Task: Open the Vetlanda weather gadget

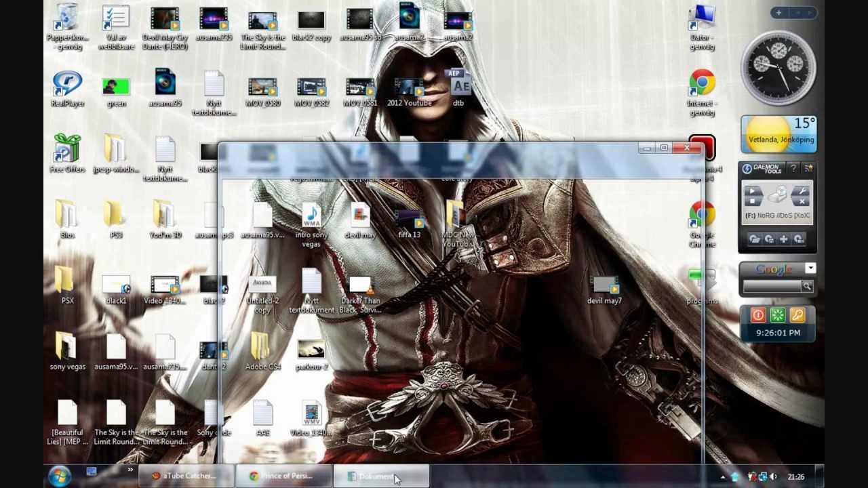Action: 778,134
